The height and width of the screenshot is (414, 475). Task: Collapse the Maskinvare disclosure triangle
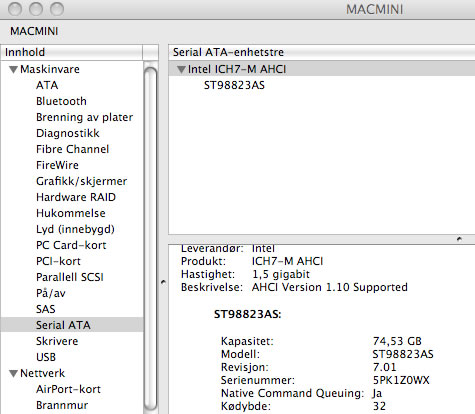pyautogui.click(x=13, y=69)
